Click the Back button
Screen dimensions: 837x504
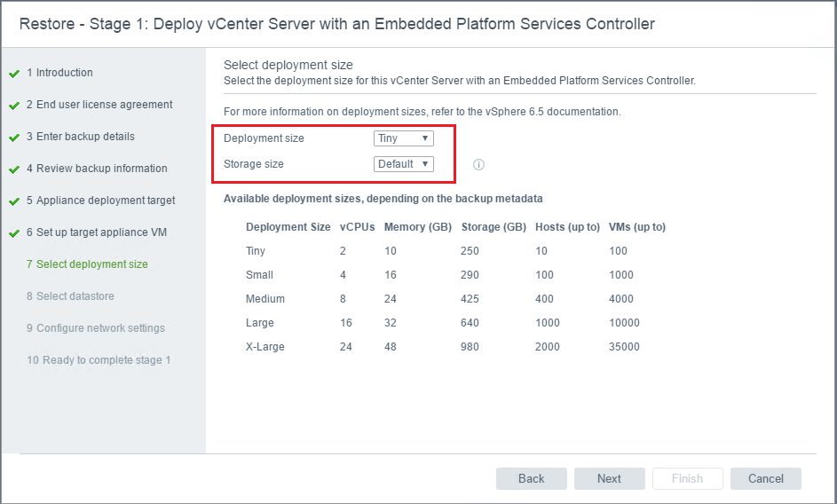point(531,479)
